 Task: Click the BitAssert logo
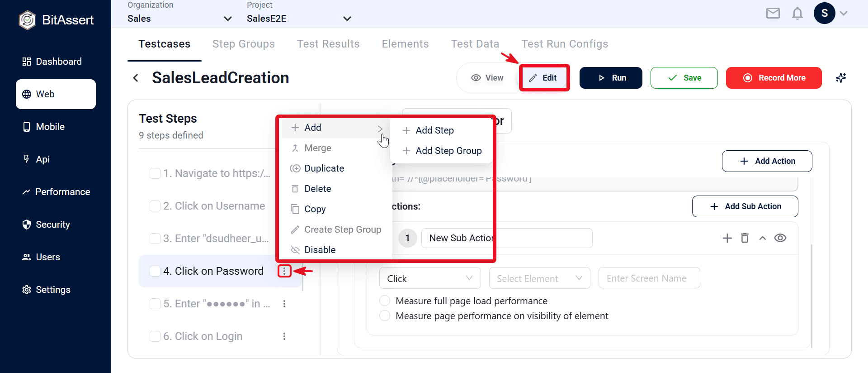pyautogui.click(x=56, y=20)
